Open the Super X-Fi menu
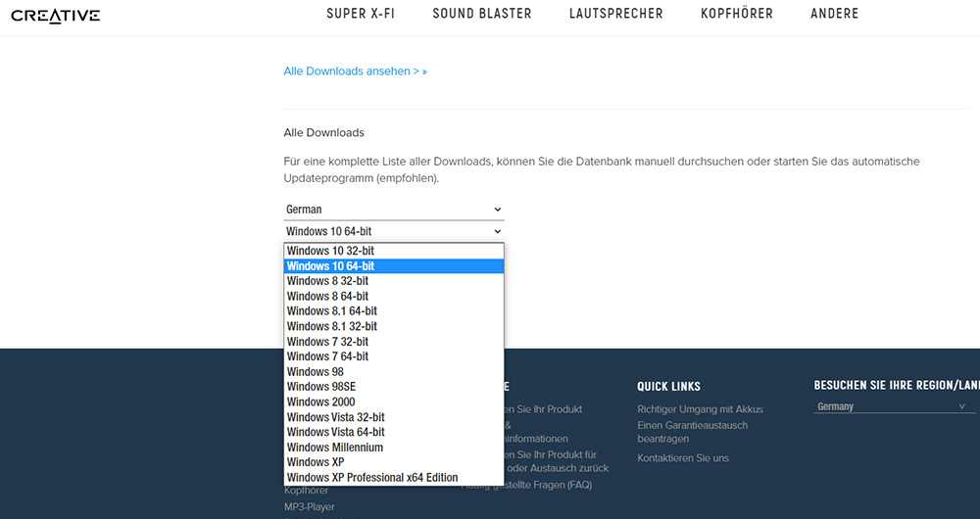The height and width of the screenshot is (519, 980). pos(360,14)
